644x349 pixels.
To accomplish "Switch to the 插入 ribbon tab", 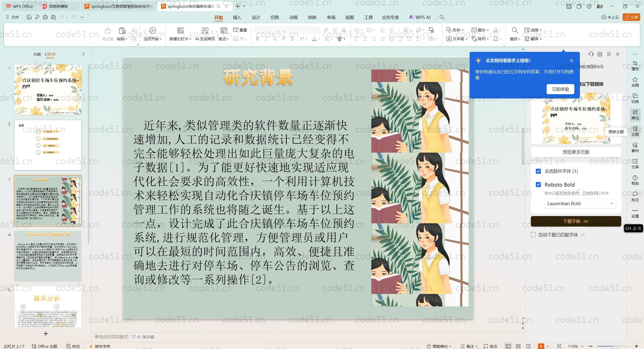I will point(237,17).
